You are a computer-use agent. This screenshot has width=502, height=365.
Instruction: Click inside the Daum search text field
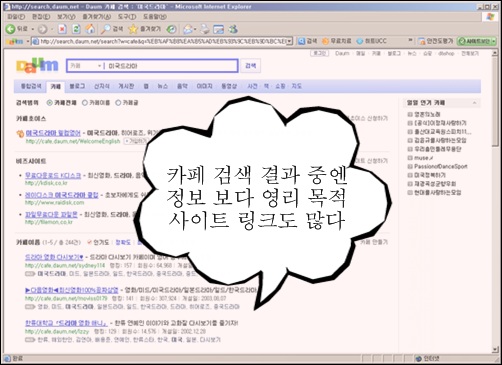click(x=171, y=66)
